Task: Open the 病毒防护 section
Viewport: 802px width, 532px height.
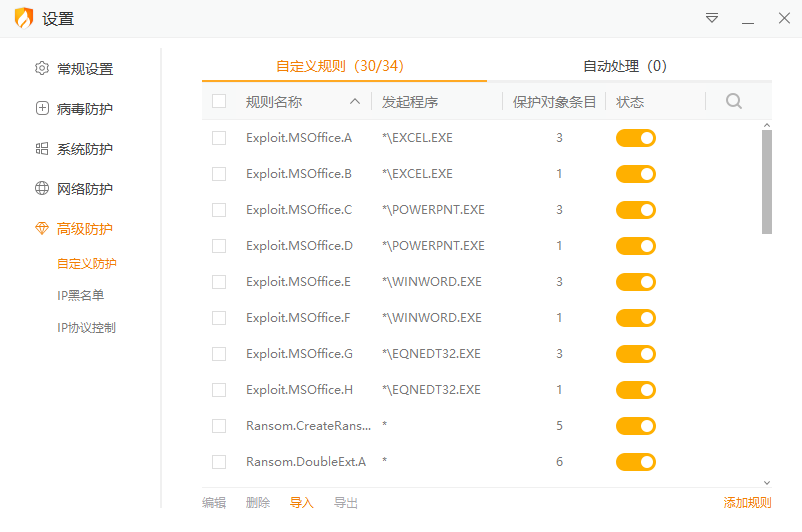Action: pyautogui.click(x=85, y=109)
